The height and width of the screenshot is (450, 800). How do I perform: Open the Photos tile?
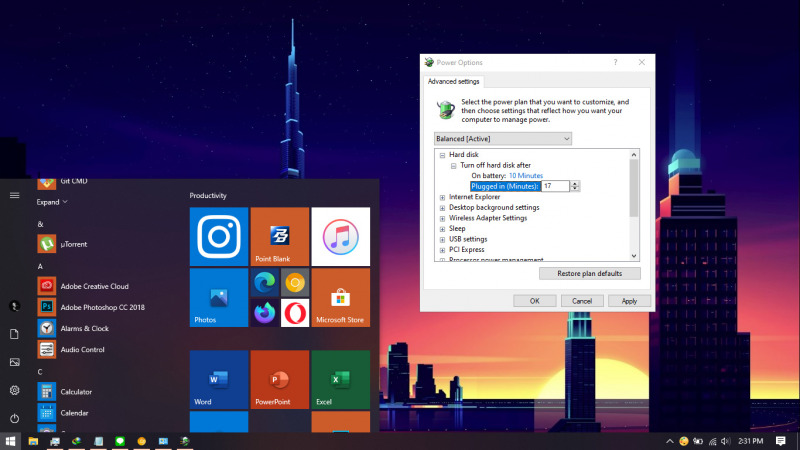219,297
